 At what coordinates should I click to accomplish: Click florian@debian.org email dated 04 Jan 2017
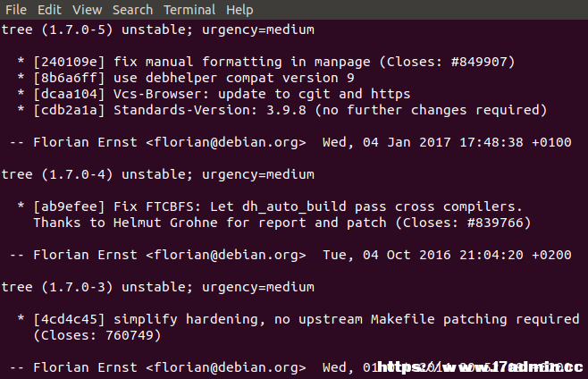click(226, 142)
